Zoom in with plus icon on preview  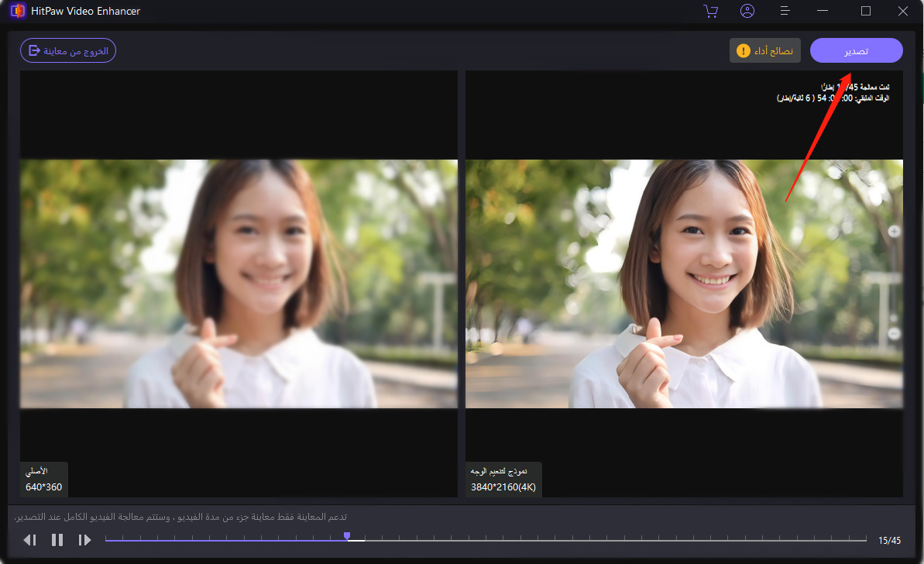(x=894, y=231)
